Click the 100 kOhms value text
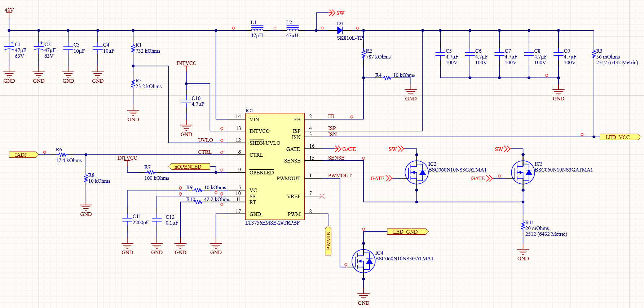Image resolution: width=644 pixels, height=308 pixels. [157, 178]
